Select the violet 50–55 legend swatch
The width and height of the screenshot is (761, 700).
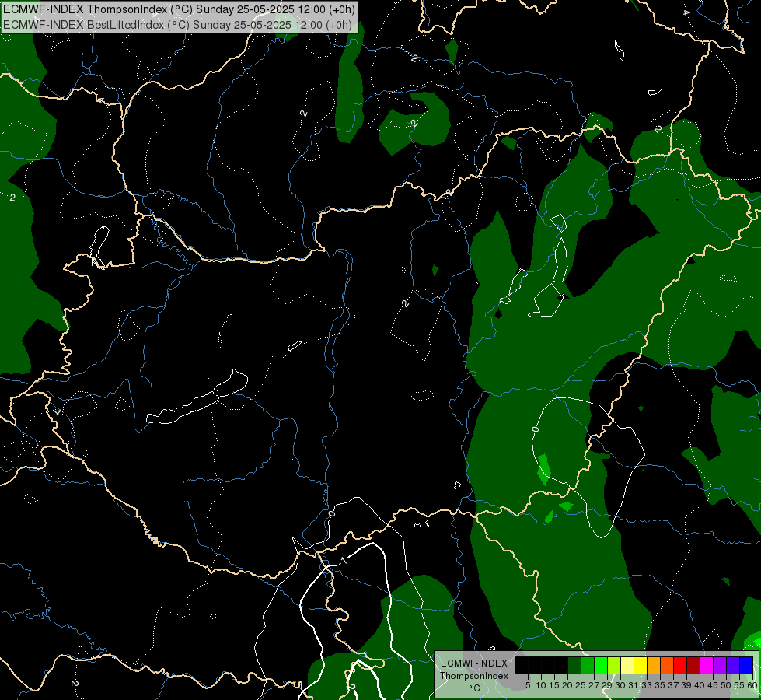point(733,665)
